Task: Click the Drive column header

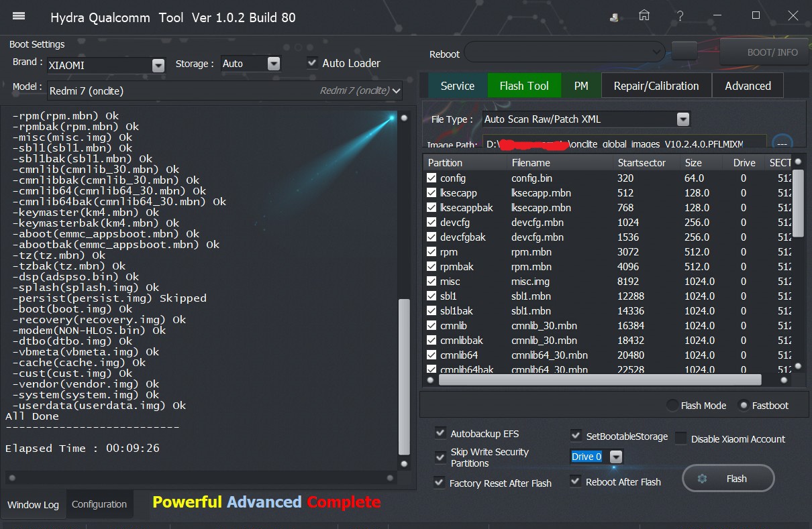Action: click(x=744, y=162)
